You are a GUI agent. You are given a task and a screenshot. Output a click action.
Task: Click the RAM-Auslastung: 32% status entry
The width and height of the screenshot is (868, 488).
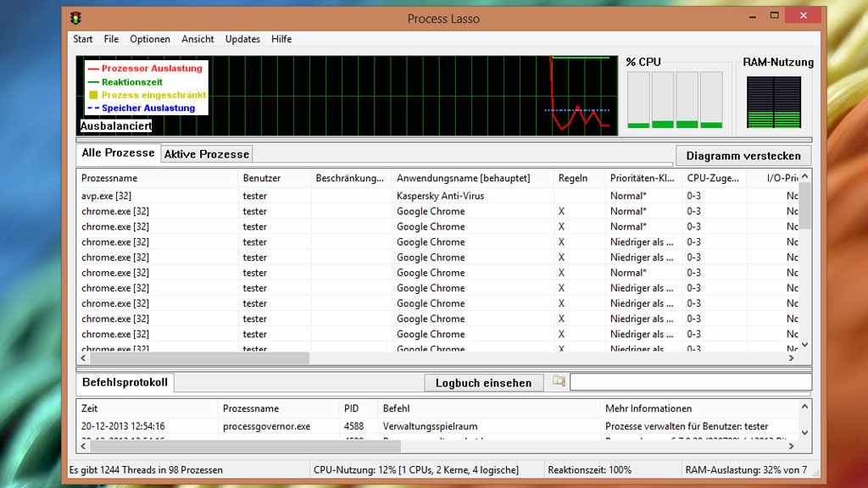tap(746, 469)
